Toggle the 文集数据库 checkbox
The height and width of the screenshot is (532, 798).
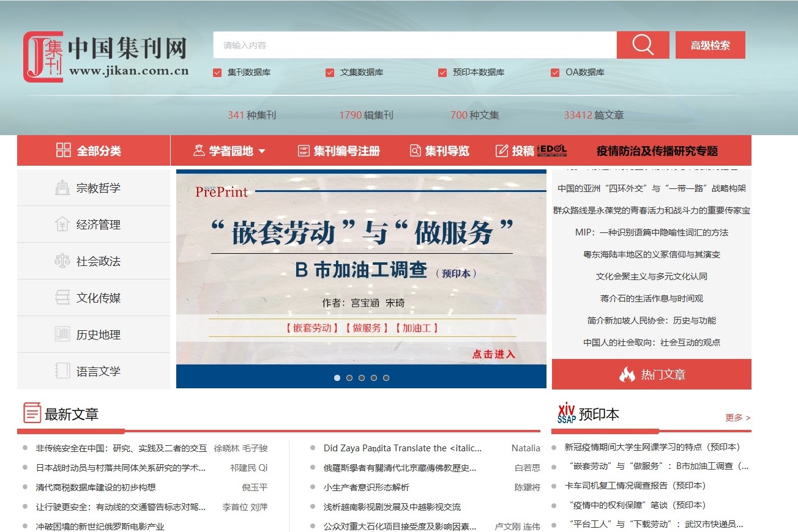click(x=330, y=73)
